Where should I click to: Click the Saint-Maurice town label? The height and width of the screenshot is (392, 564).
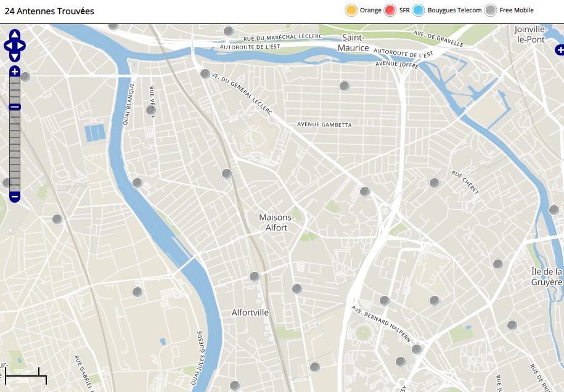[353, 43]
